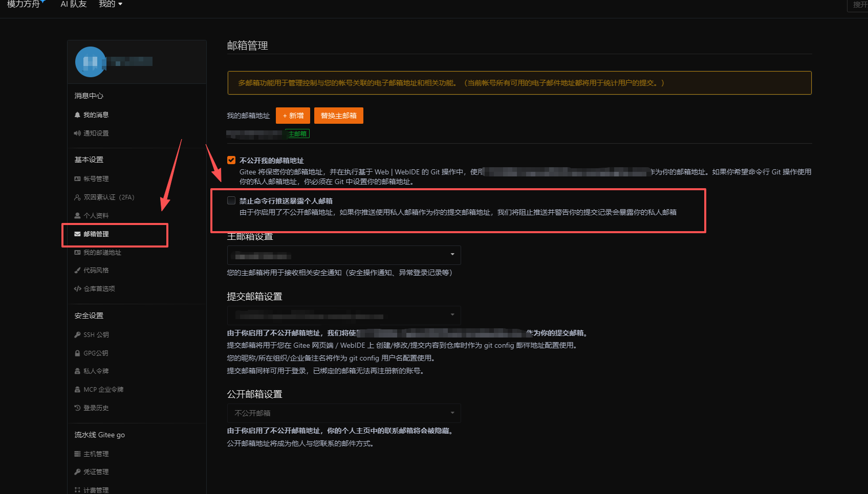Viewport: 868px width, 494px height.
Task: Click the user-shield icon beside 双因素认证 (2FA)
Action: pos(77,197)
